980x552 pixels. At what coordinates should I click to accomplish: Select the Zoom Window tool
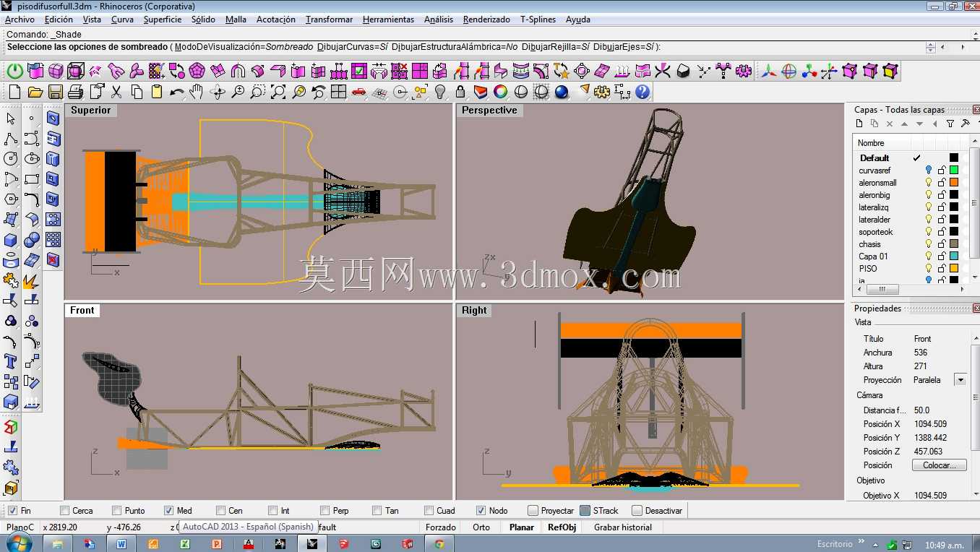pyautogui.click(x=257, y=92)
